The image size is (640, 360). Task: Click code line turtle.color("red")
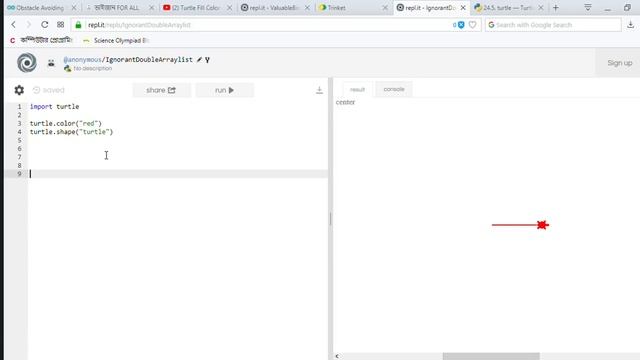point(66,123)
